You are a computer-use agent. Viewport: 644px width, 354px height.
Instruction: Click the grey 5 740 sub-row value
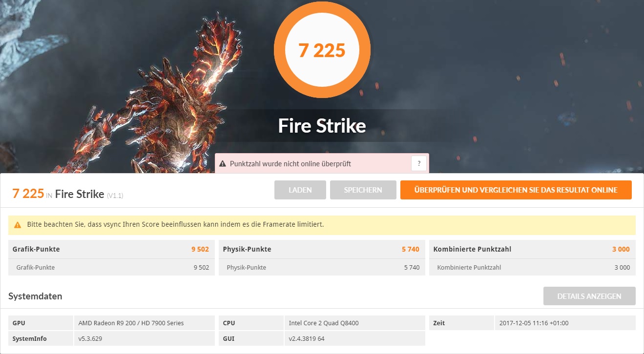tap(412, 267)
